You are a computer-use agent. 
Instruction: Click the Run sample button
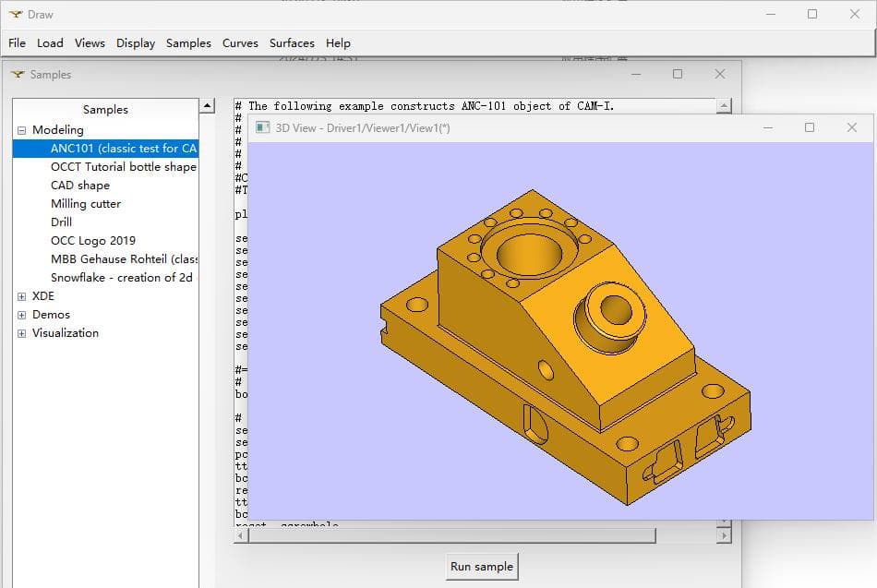pos(482,566)
